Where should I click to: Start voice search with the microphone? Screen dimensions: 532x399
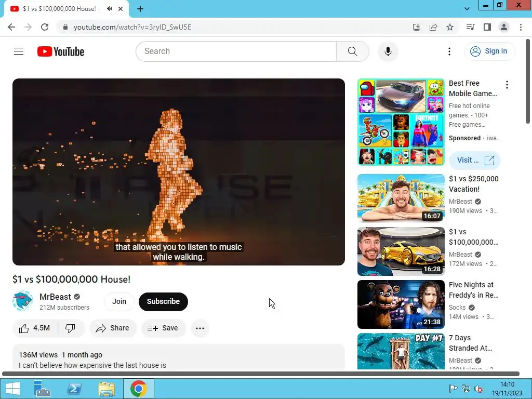(x=388, y=51)
